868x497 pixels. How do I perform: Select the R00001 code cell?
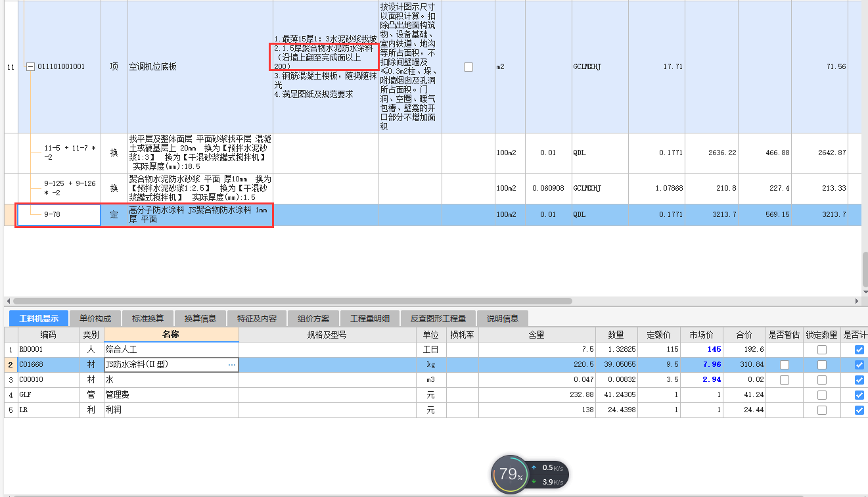[48, 350]
